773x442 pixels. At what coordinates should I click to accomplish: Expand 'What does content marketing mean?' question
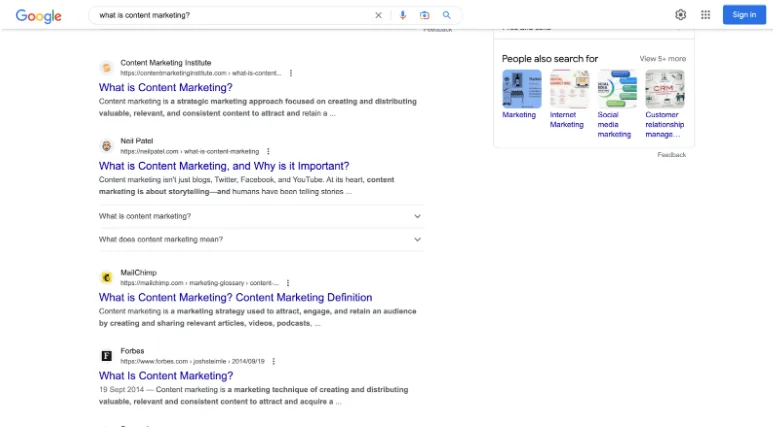click(x=261, y=239)
